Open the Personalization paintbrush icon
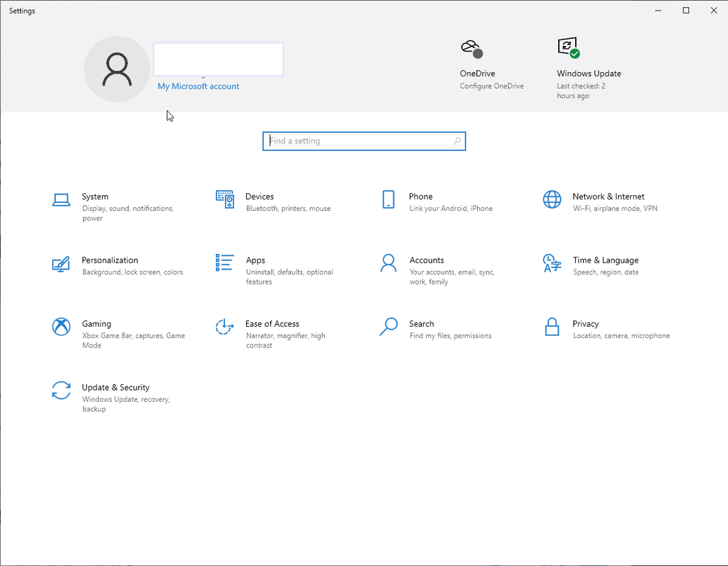 (x=61, y=264)
